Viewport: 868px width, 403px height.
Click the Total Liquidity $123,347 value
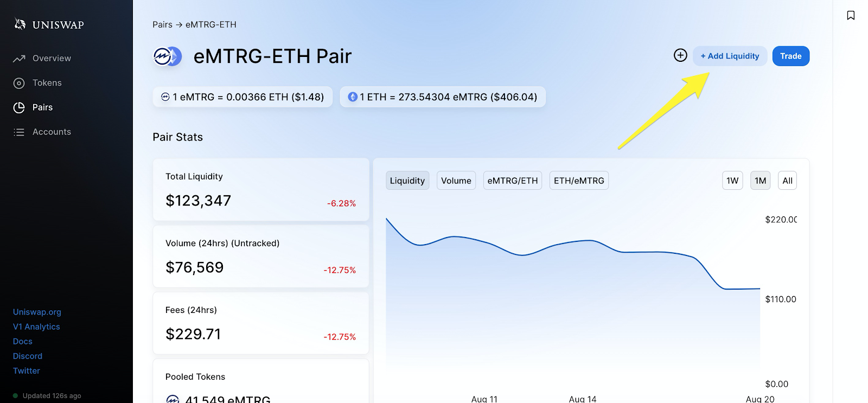pos(198,201)
